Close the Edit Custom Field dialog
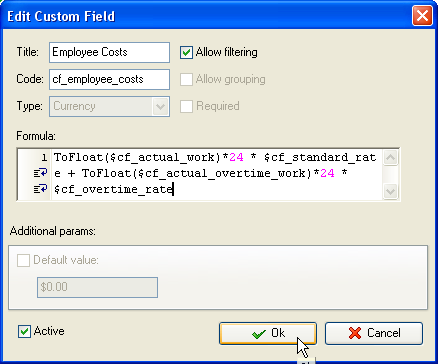 pos(422,16)
